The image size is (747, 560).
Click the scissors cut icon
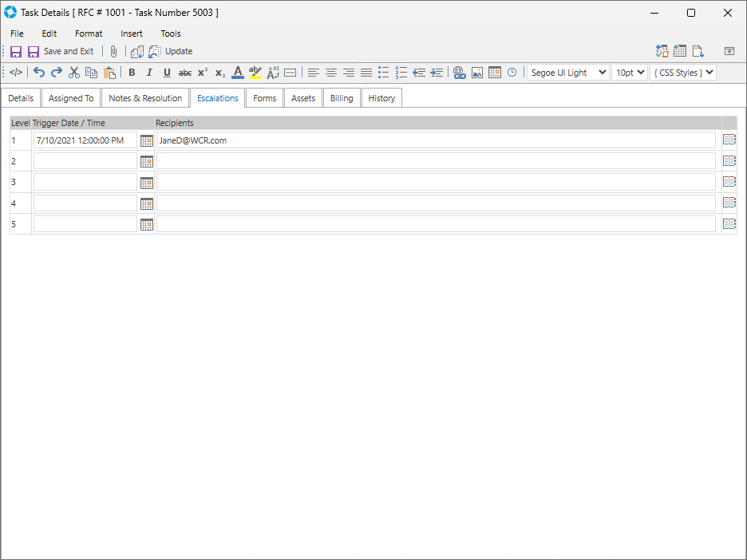click(x=74, y=73)
